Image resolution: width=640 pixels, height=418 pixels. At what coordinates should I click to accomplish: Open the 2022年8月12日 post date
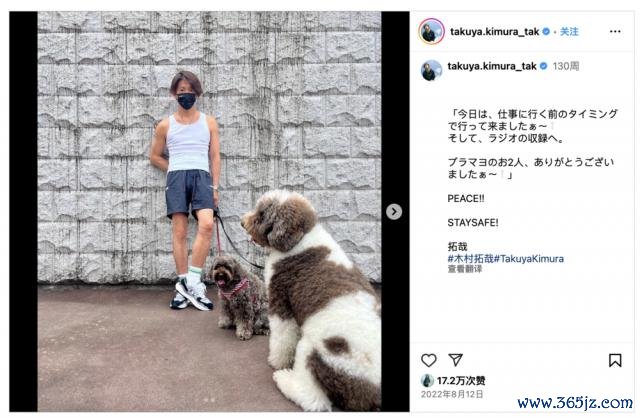coord(452,394)
